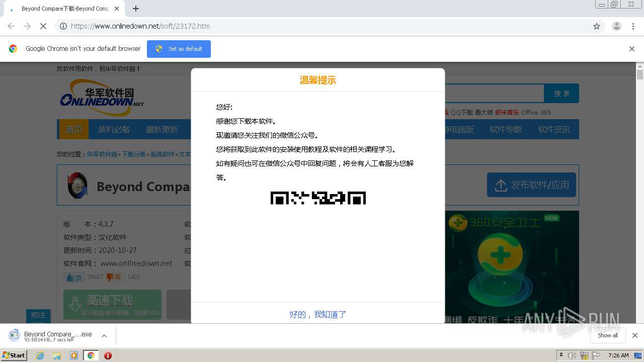
Task: Stop loading the page
Action: [x=43, y=26]
